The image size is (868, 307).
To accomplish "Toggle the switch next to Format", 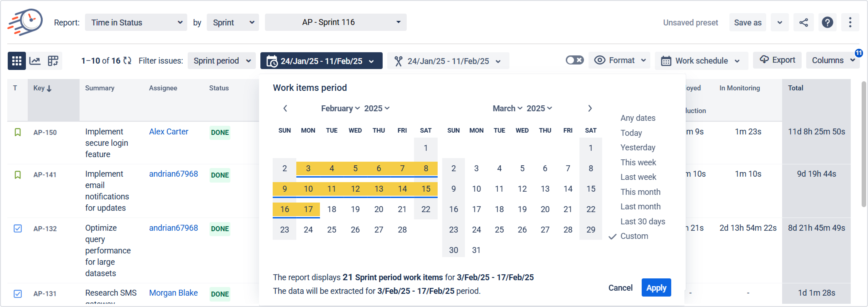I will (574, 60).
